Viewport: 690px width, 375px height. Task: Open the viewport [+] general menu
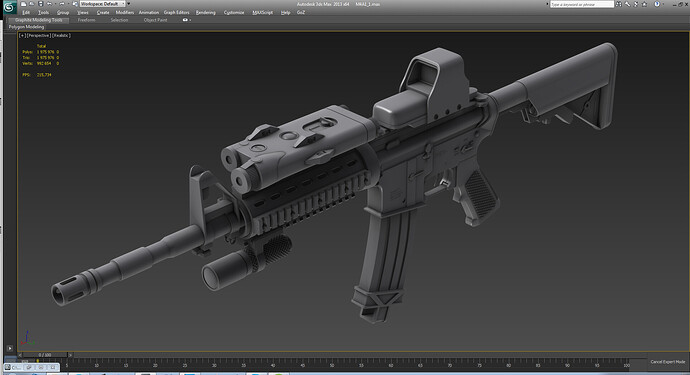[x=22, y=36]
